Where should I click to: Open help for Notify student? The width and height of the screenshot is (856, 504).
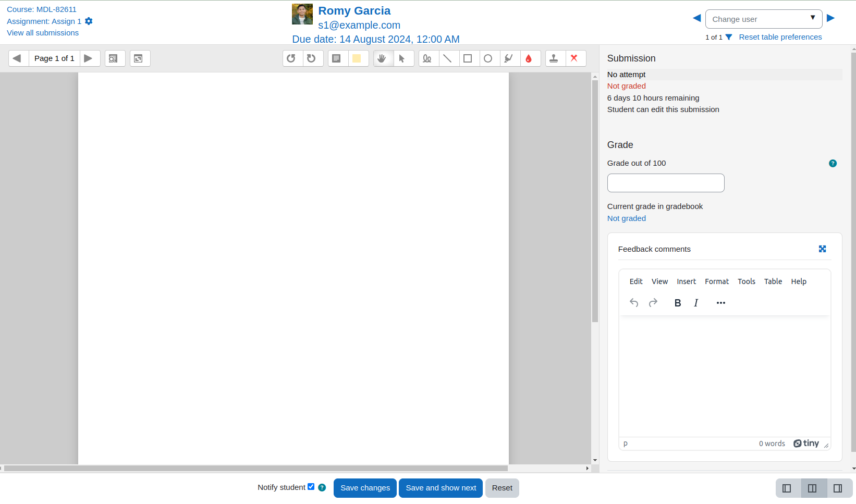coord(322,488)
